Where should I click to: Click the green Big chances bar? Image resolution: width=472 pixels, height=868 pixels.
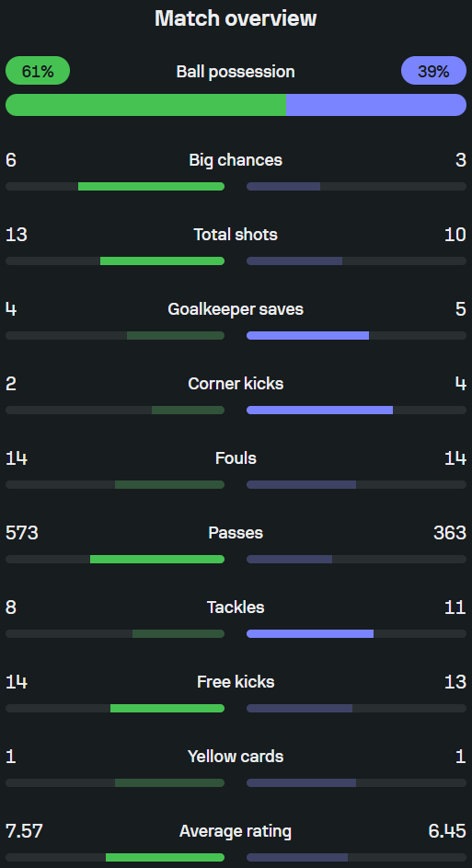coord(151,187)
